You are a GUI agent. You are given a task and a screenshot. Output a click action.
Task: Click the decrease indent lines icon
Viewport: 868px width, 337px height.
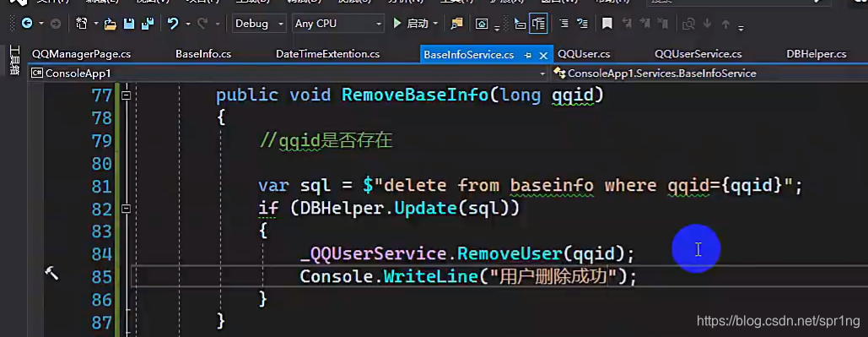[x=563, y=24]
